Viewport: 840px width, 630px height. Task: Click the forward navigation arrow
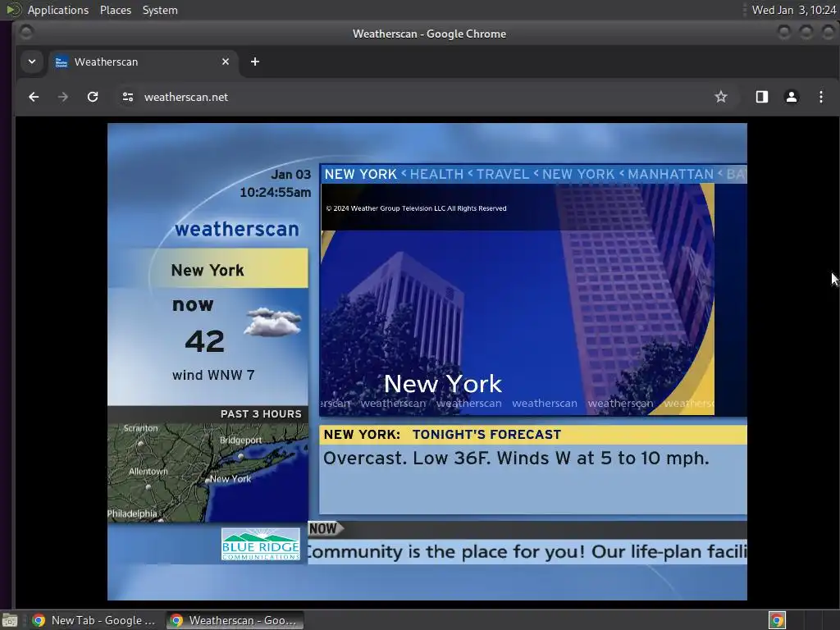point(63,97)
